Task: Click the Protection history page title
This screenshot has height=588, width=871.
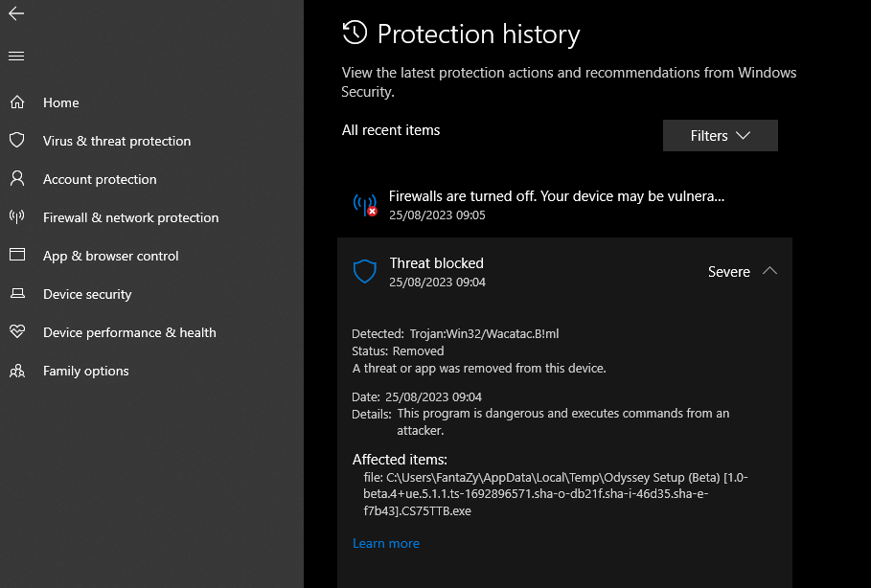Action: (x=478, y=34)
